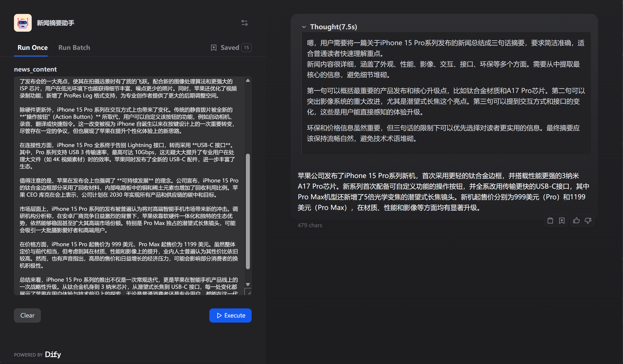Click thought paragraph starting 环保和价格信息
This screenshot has width=623, height=364.
(x=443, y=133)
